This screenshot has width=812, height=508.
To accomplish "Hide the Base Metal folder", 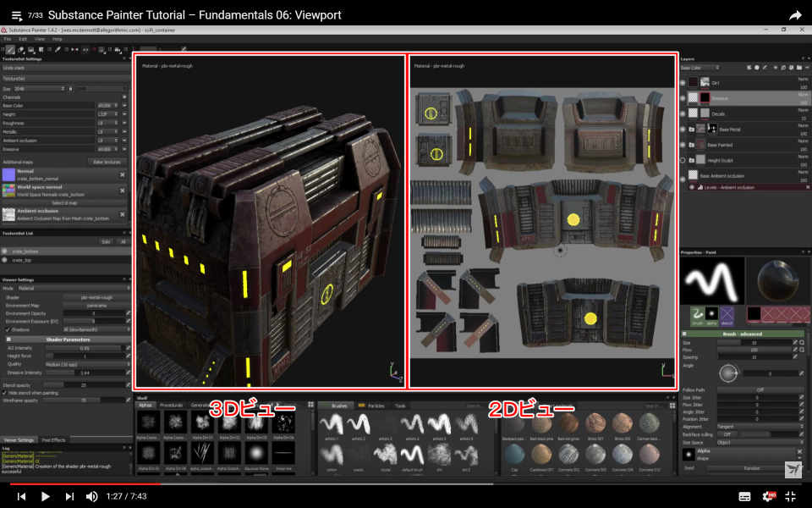I will (683, 129).
